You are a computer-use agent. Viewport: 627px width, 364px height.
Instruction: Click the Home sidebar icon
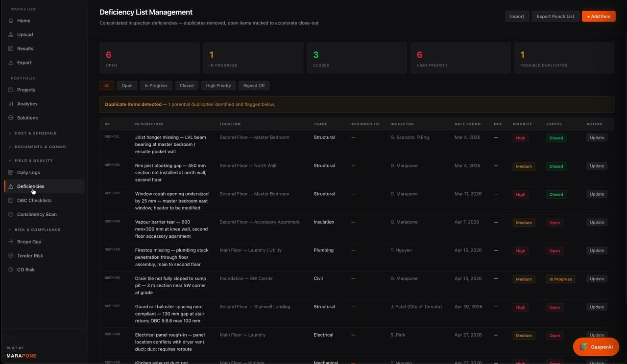pyautogui.click(x=11, y=21)
